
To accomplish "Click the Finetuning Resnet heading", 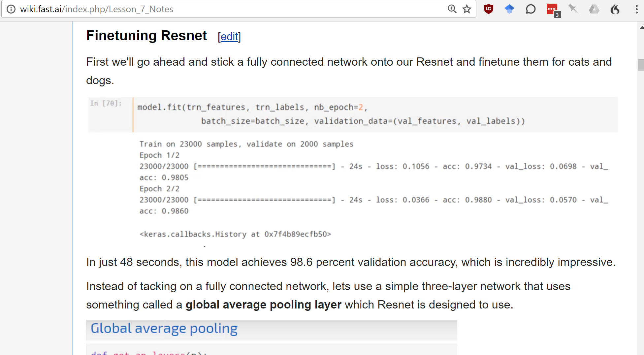I will [x=146, y=36].
